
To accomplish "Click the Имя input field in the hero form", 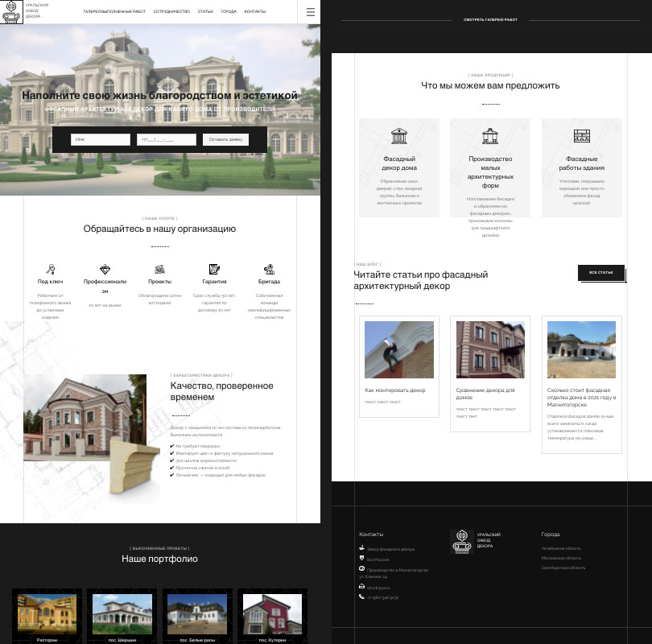I will pyautogui.click(x=100, y=140).
